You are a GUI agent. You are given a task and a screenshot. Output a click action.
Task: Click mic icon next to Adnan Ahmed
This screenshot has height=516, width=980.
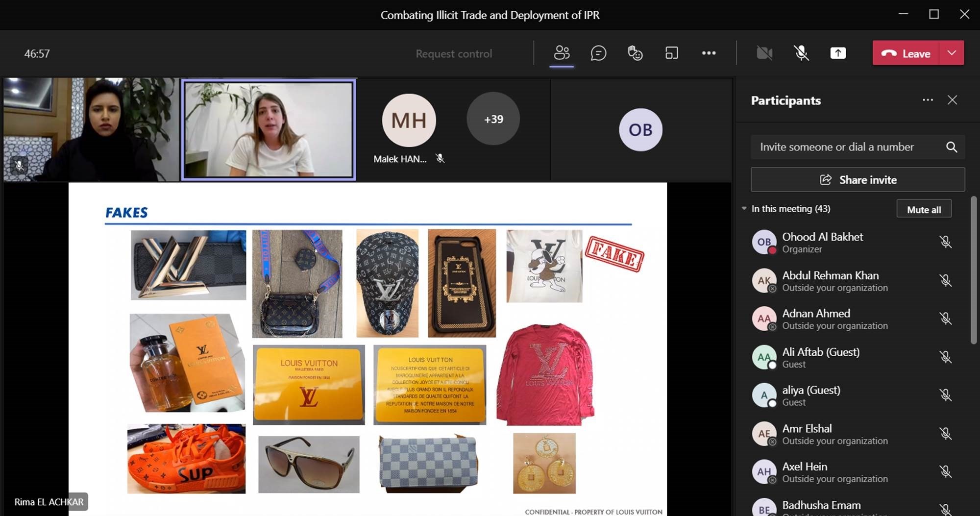[945, 319]
